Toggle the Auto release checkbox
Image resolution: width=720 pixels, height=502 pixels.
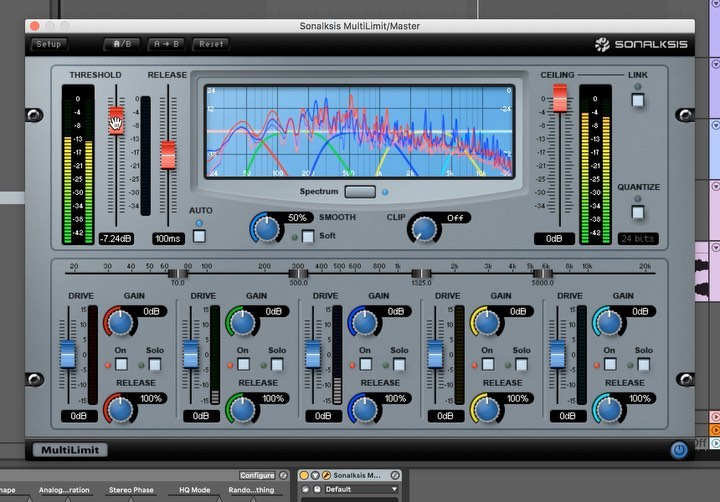point(200,236)
